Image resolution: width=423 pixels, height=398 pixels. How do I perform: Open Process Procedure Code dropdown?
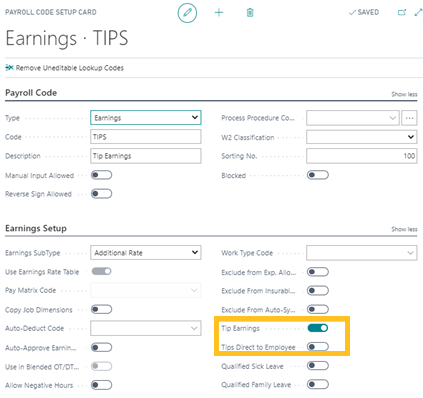[353, 118]
